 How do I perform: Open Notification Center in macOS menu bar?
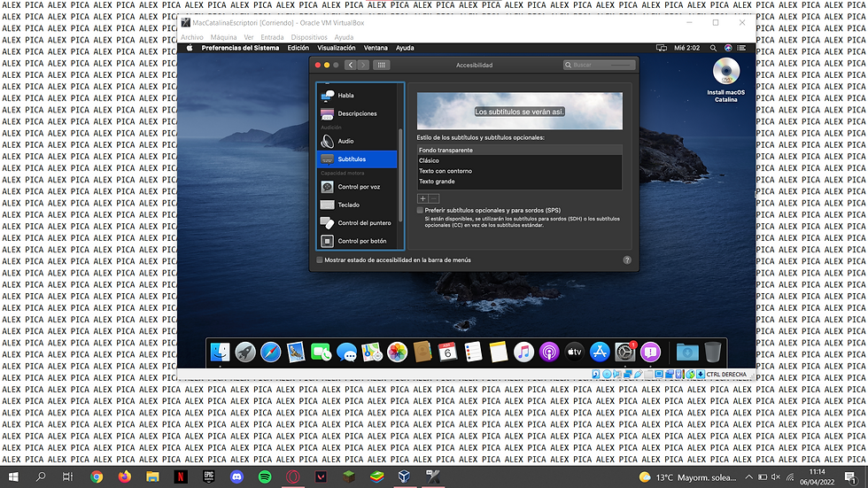(x=742, y=48)
